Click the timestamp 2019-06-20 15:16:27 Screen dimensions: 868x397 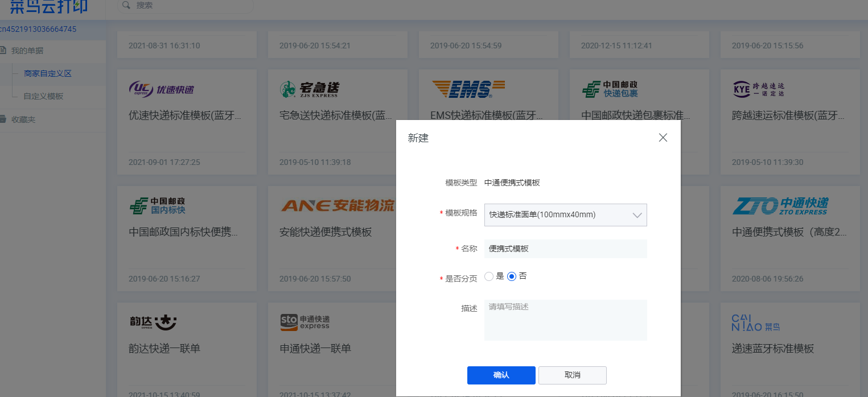point(164,279)
